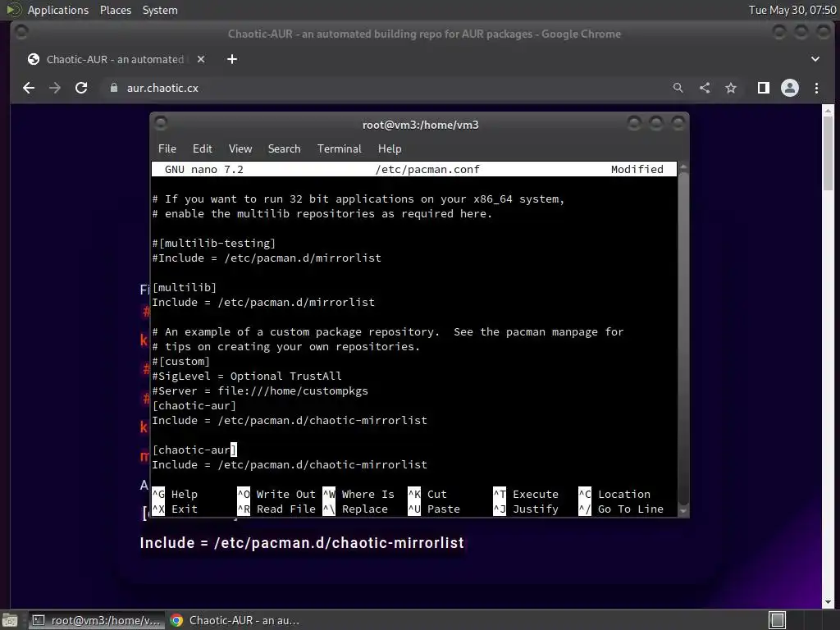840x630 pixels.
Task: Click '^X Exit' nano shortcut
Action: (x=175, y=509)
